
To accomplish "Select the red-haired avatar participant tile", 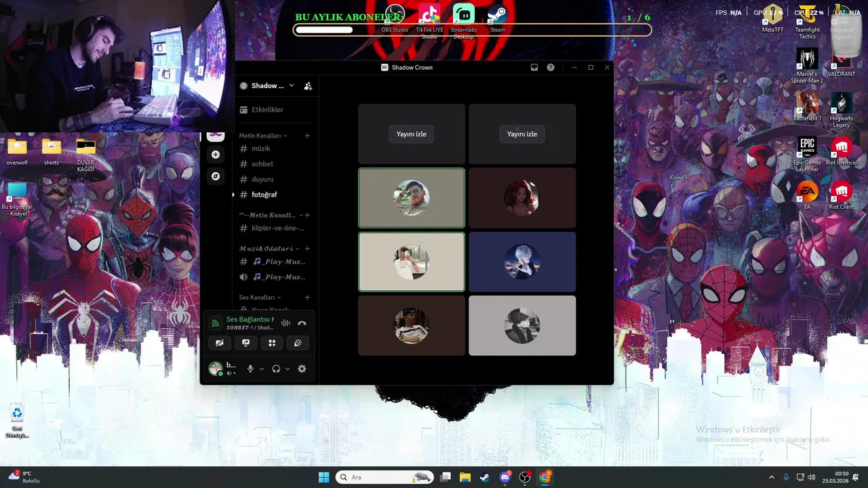I will 522,198.
